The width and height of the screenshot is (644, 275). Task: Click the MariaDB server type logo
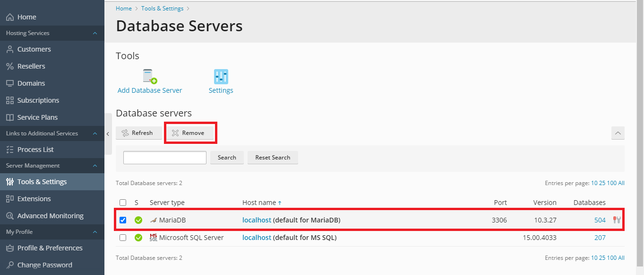pos(153,220)
